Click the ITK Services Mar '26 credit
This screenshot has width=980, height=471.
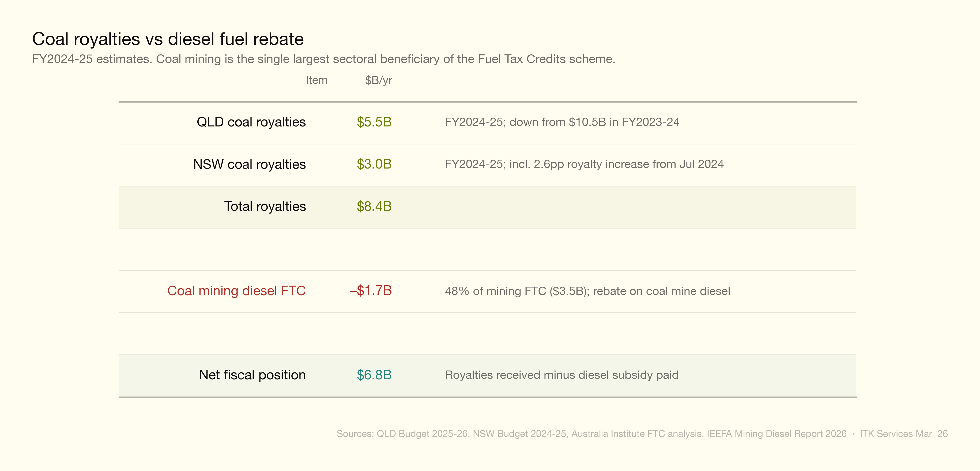903,434
